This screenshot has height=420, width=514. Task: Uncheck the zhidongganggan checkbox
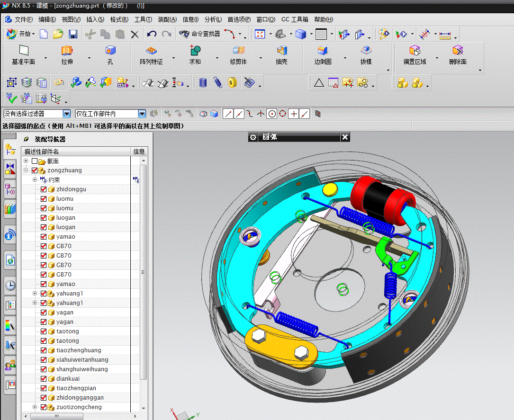[x=43, y=398]
